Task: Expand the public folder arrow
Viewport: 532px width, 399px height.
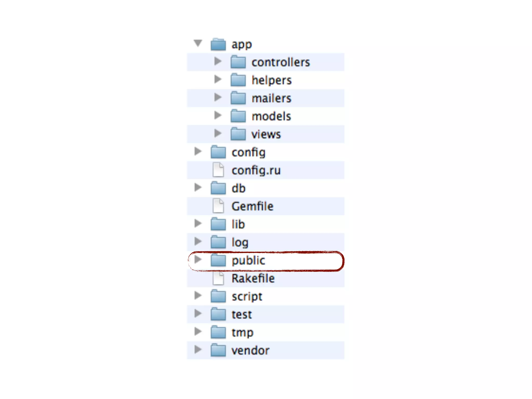Action: click(198, 259)
